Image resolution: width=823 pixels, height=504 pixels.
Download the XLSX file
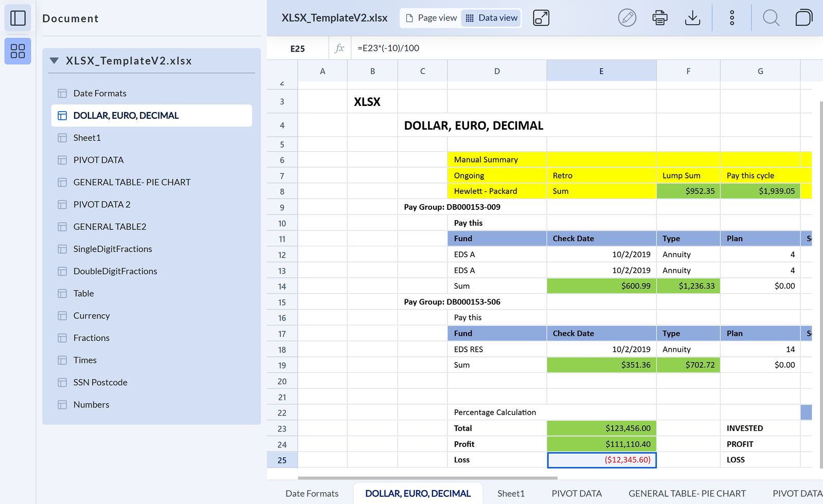pos(693,18)
